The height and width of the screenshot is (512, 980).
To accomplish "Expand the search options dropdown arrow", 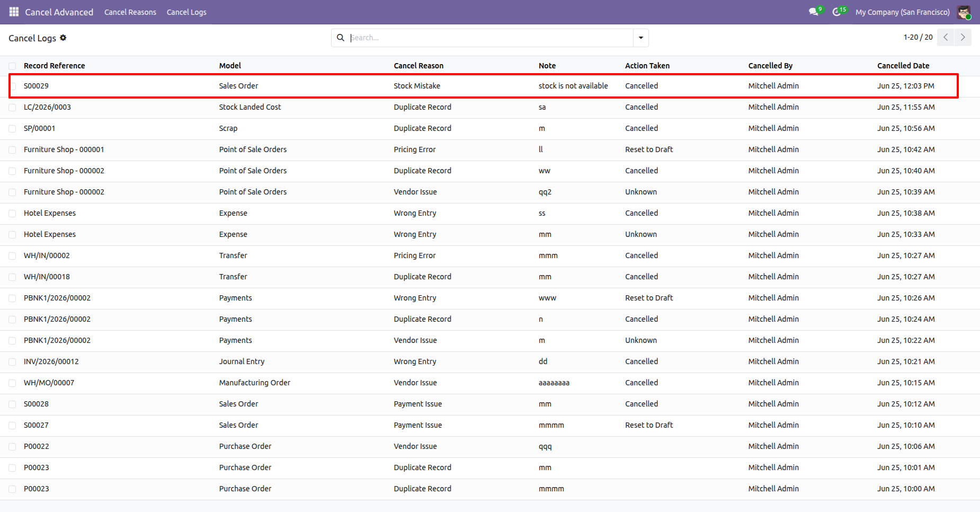I will 641,38.
